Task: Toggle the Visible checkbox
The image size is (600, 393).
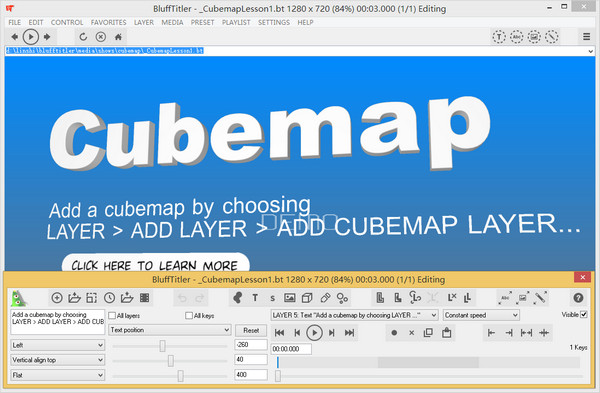Action: [x=584, y=315]
